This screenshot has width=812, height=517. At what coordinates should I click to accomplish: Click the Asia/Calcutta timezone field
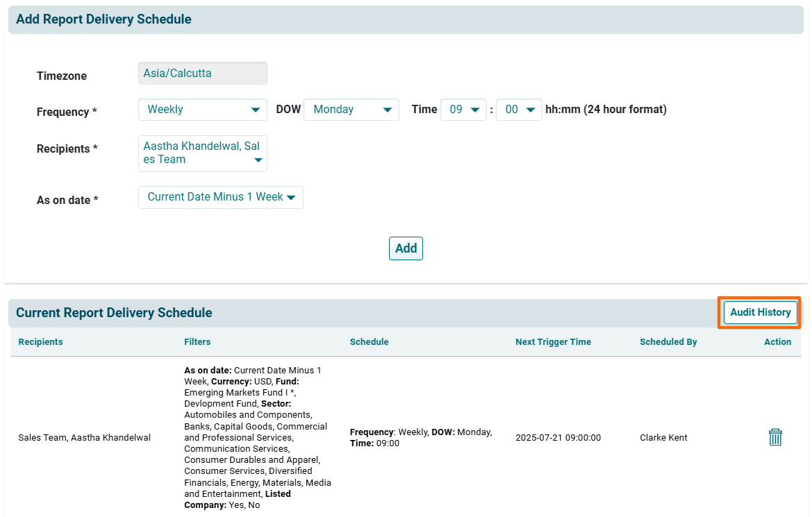pos(202,74)
